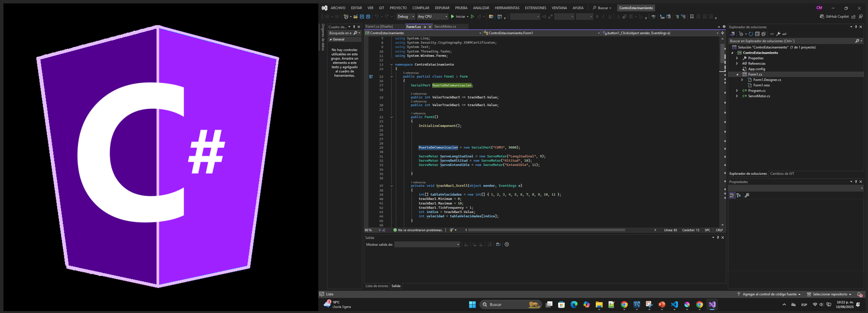Pin the Explorador de soluciones panel
This screenshot has width=868, height=313.
856,27
